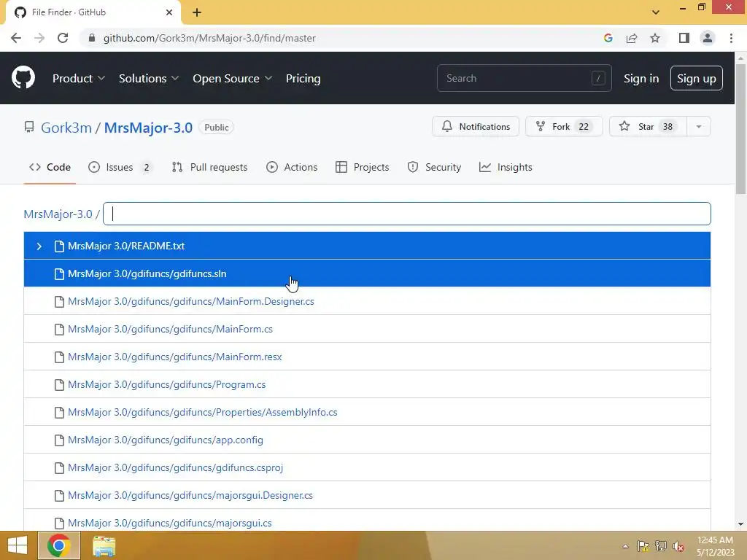Click file icon beside gdifuncs.sln
This screenshot has height=560, width=747.
59,274
